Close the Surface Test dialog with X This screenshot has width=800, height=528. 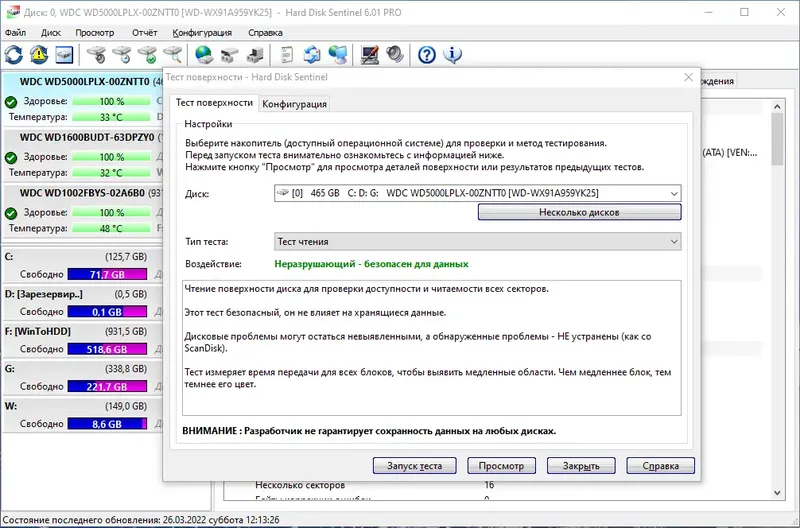pos(688,77)
